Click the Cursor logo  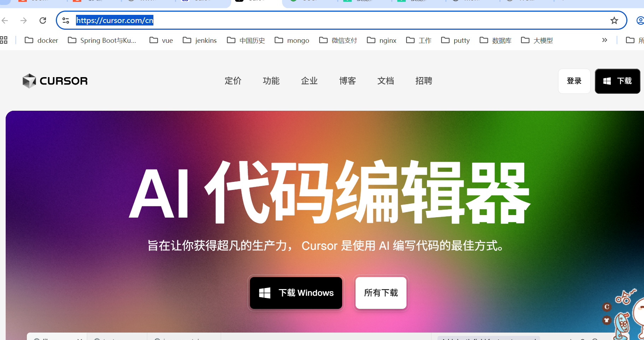click(x=55, y=81)
